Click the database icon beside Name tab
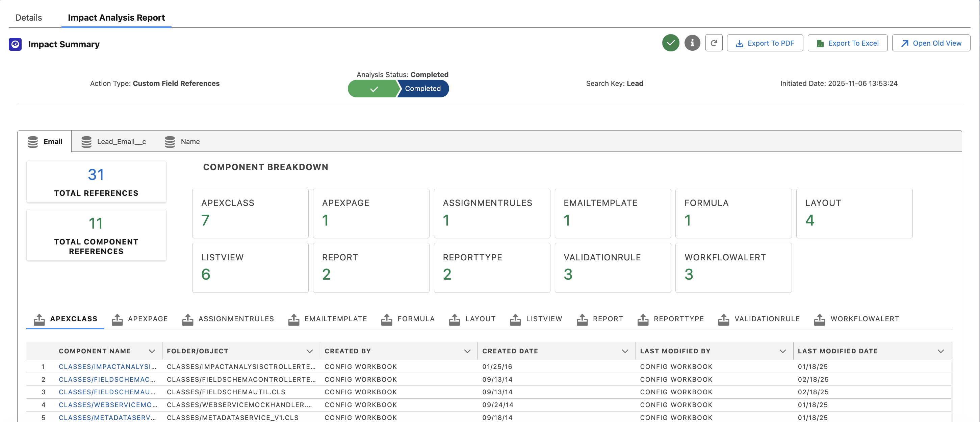Image resolution: width=980 pixels, height=422 pixels. [170, 142]
